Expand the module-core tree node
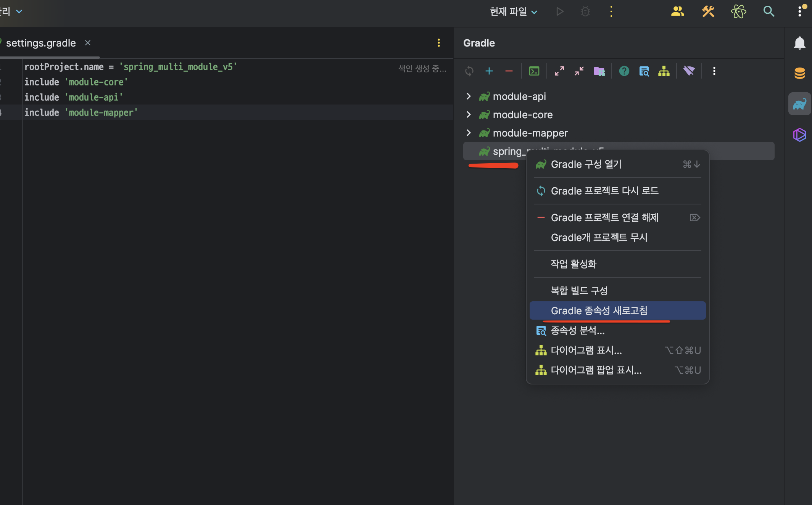The image size is (812, 505). pyautogui.click(x=469, y=115)
